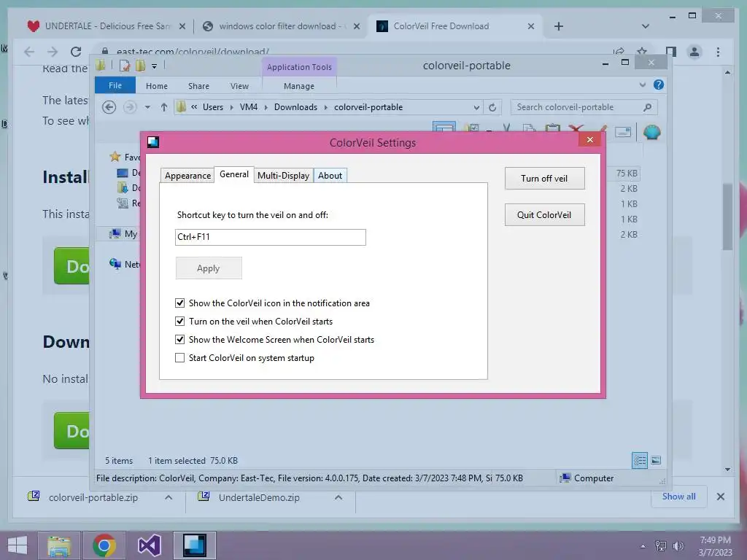Open File Explorer from taskbar
Image resolution: width=747 pixels, height=560 pixels.
pos(59,545)
